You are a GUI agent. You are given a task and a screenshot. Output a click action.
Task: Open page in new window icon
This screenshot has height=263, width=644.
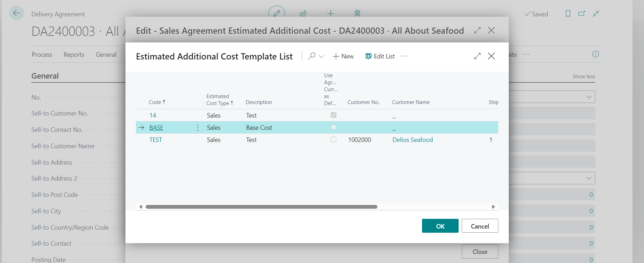(x=582, y=14)
